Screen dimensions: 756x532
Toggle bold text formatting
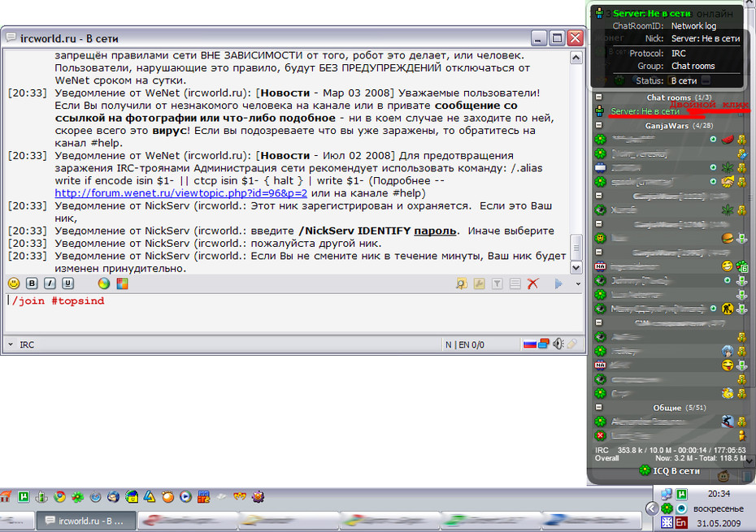(32, 283)
